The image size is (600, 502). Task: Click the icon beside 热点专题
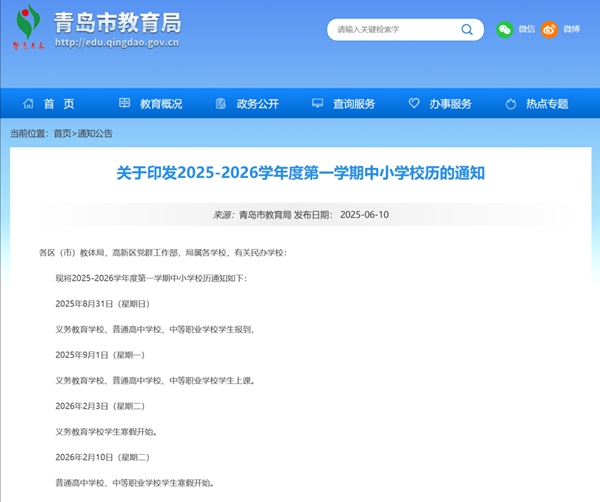tap(510, 104)
